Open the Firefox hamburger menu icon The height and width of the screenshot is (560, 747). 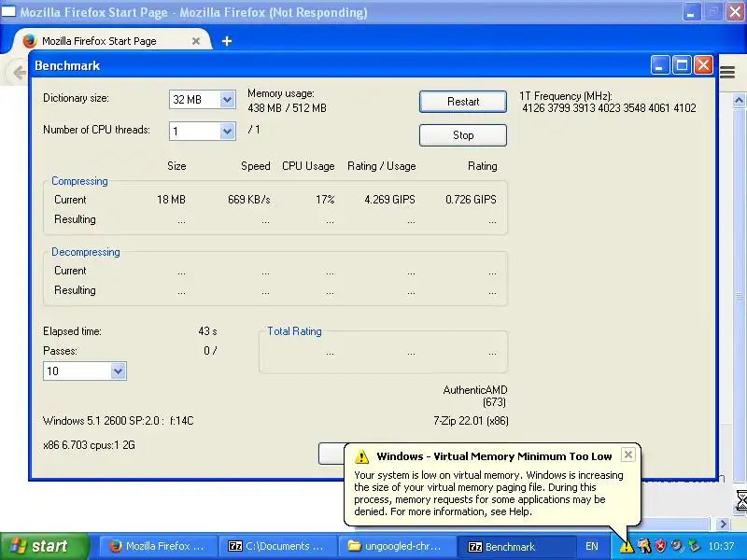click(x=727, y=73)
